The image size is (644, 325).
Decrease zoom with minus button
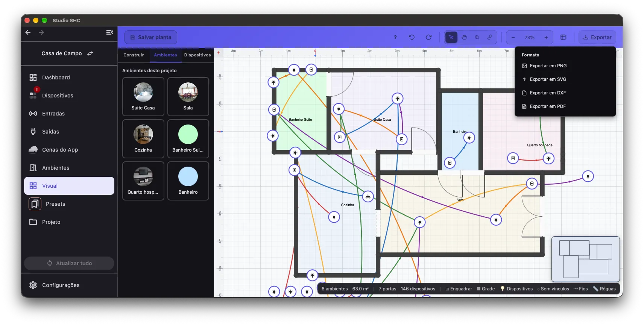513,37
